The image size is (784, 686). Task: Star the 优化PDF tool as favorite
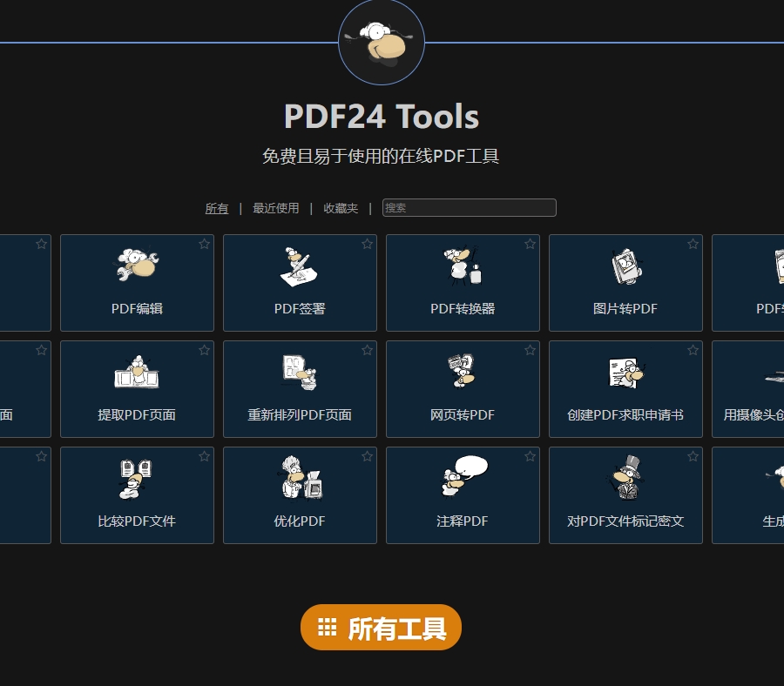(367, 456)
